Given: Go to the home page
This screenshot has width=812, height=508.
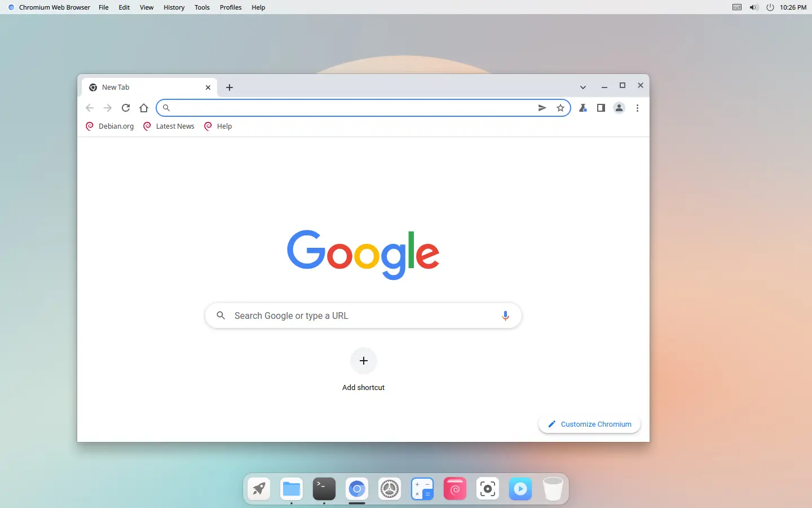Looking at the screenshot, I should (x=144, y=108).
